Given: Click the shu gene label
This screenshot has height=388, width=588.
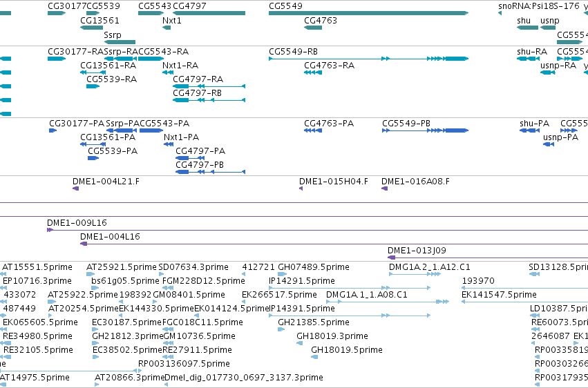Looking at the screenshot, I should pyautogui.click(x=524, y=20).
